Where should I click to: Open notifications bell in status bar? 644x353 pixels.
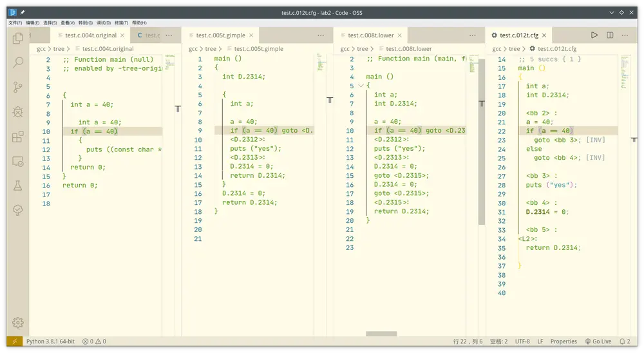tap(625, 341)
